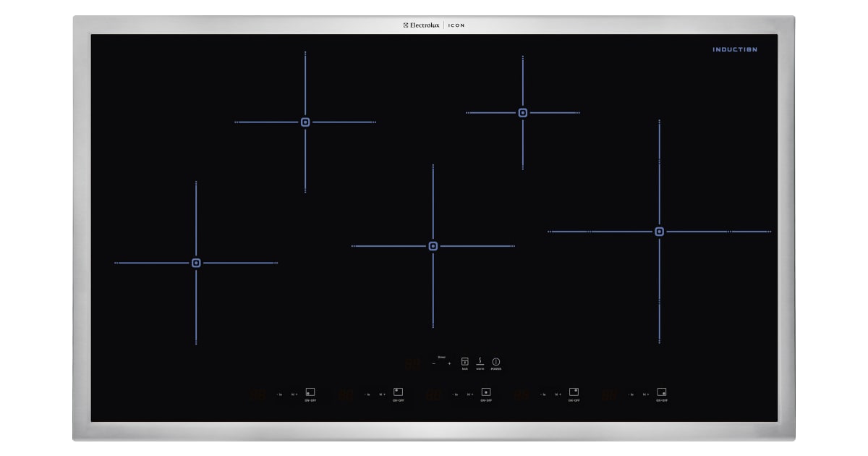Click the center of the middle cooking zone
The width and height of the screenshot is (868, 456).
pyautogui.click(x=433, y=246)
